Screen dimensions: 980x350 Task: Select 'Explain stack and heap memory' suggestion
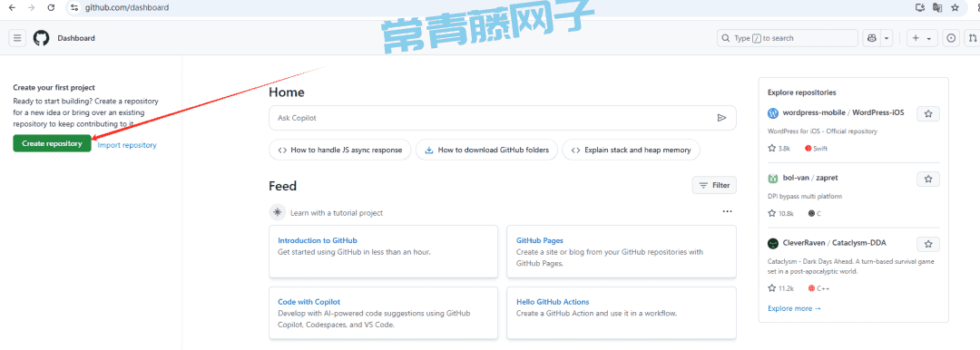632,150
